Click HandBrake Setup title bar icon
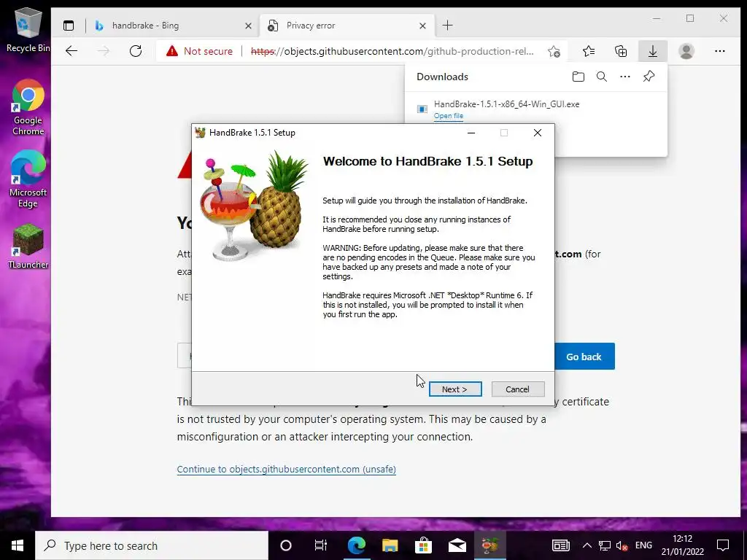 tap(201, 133)
